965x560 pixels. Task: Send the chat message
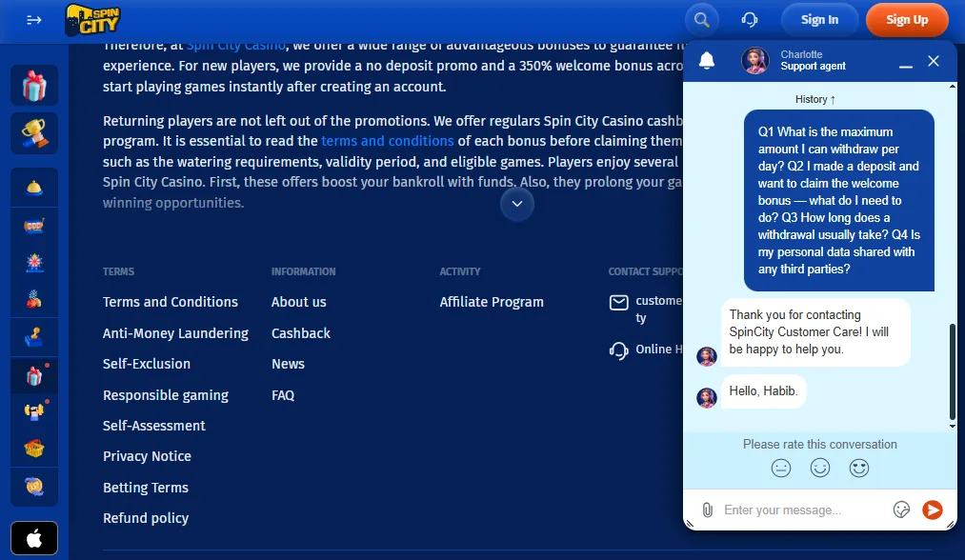click(933, 510)
